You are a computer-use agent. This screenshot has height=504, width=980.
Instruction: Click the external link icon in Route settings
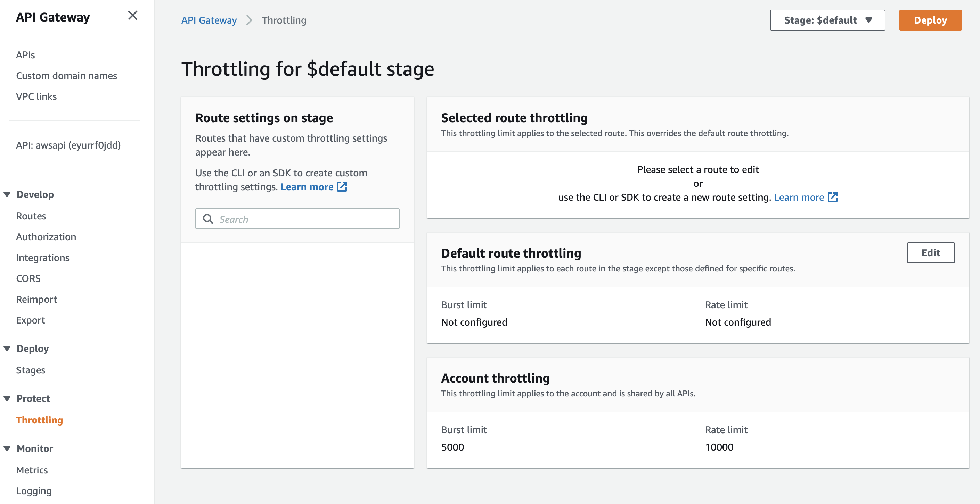point(342,187)
